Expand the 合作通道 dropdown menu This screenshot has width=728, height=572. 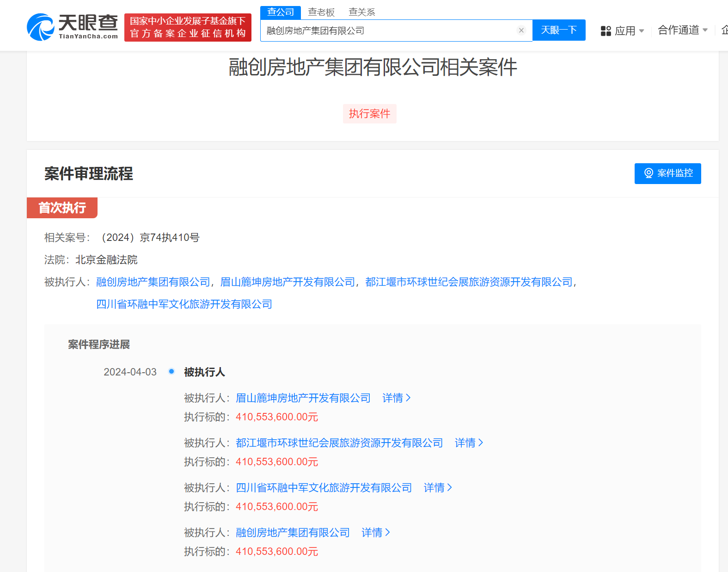[x=683, y=30]
